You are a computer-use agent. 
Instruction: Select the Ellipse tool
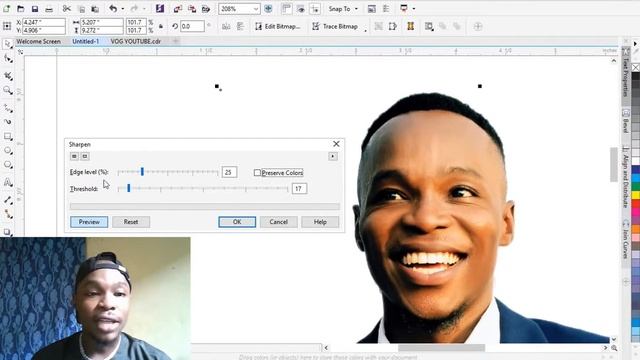click(x=7, y=151)
